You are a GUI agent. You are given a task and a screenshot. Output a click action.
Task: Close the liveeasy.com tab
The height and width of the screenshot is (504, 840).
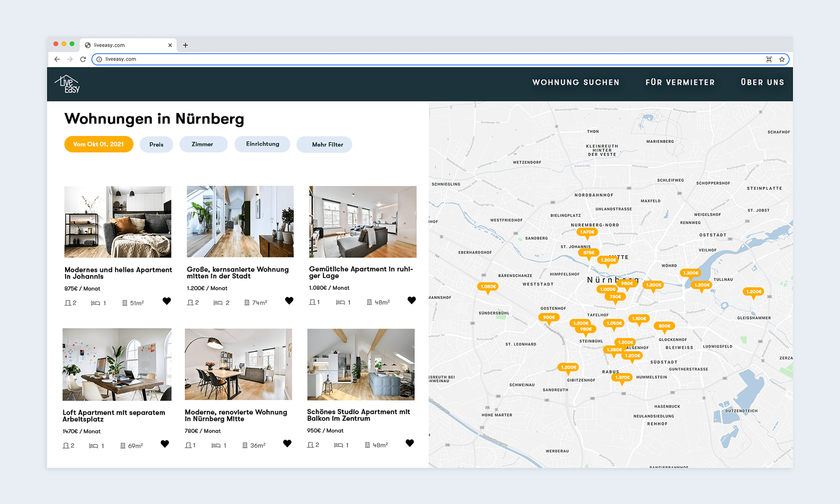(x=170, y=45)
